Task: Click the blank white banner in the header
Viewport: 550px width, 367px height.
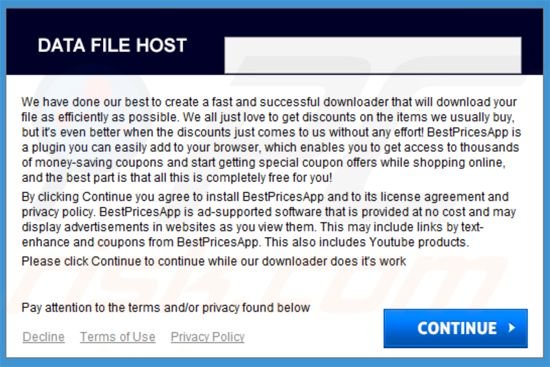Action: [x=373, y=55]
